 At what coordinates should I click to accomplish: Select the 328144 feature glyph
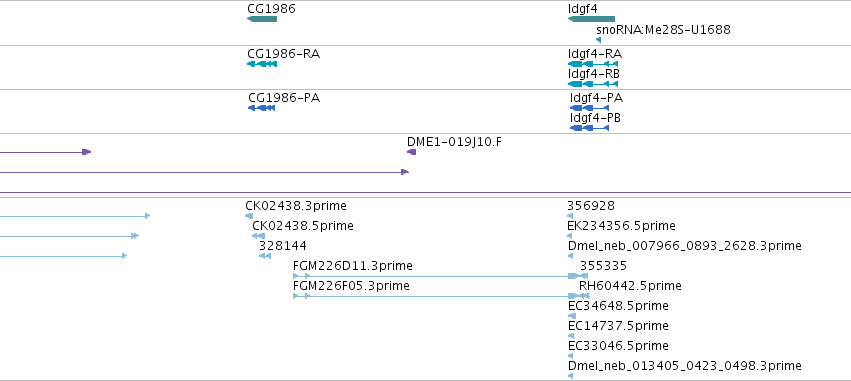pyautogui.click(x=265, y=256)
